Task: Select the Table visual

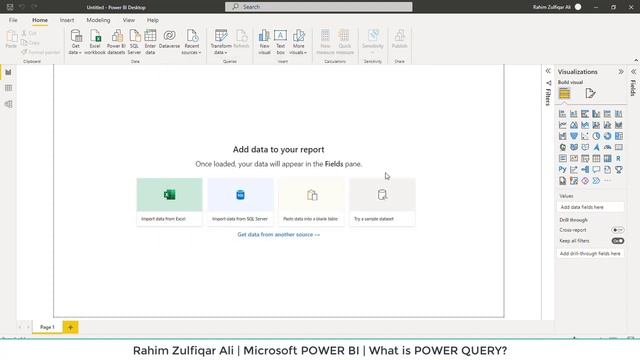Action: [596, 158]
